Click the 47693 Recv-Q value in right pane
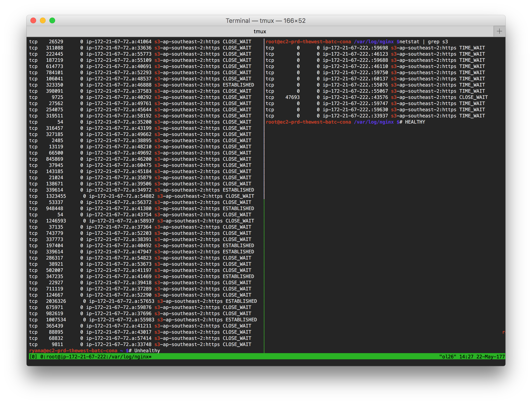This screenshot has width=532, height=404. point(292,97)
